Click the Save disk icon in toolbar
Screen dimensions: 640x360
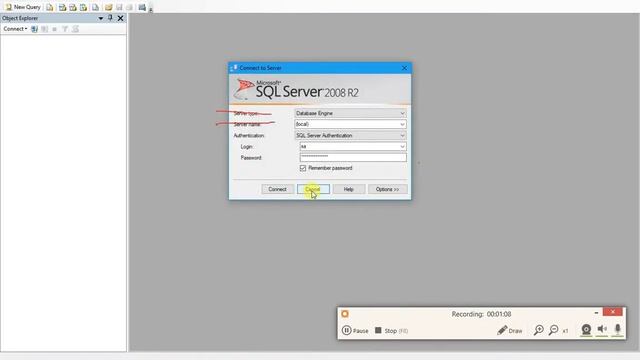[119, 7]
